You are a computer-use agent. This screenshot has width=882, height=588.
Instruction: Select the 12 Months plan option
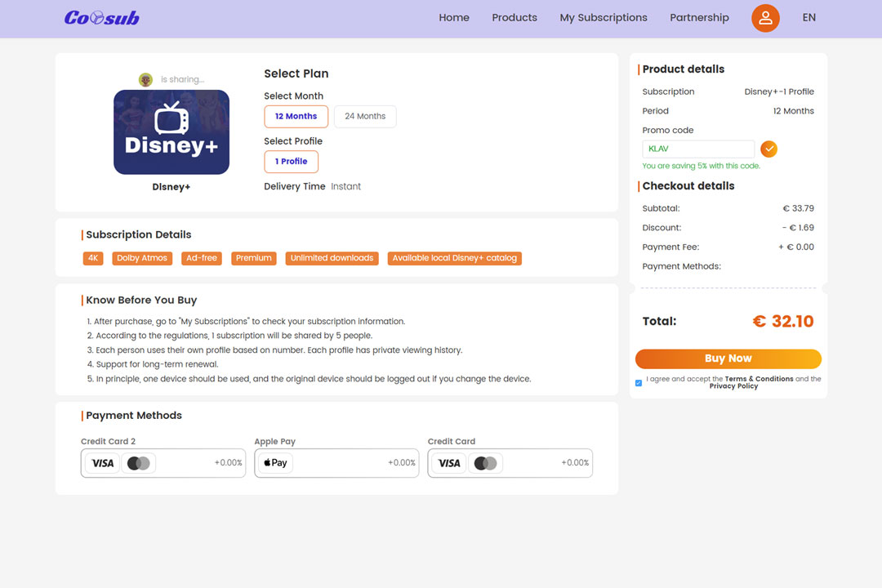296,117
